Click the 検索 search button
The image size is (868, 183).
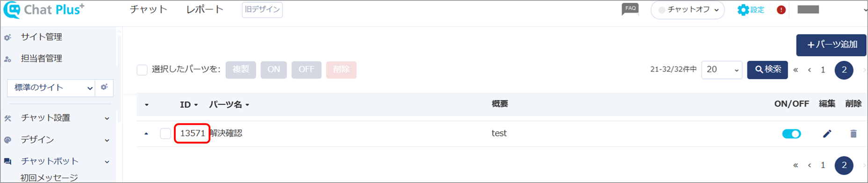(767, 70)
